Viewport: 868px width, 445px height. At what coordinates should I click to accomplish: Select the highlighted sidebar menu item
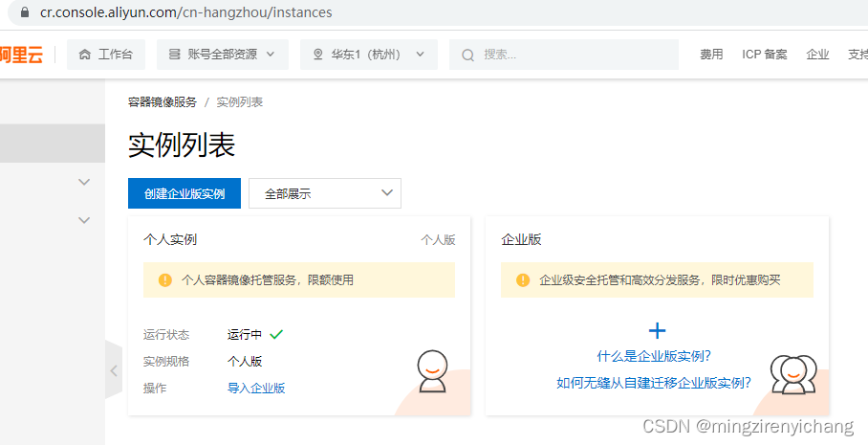click(x=53, y=143)
